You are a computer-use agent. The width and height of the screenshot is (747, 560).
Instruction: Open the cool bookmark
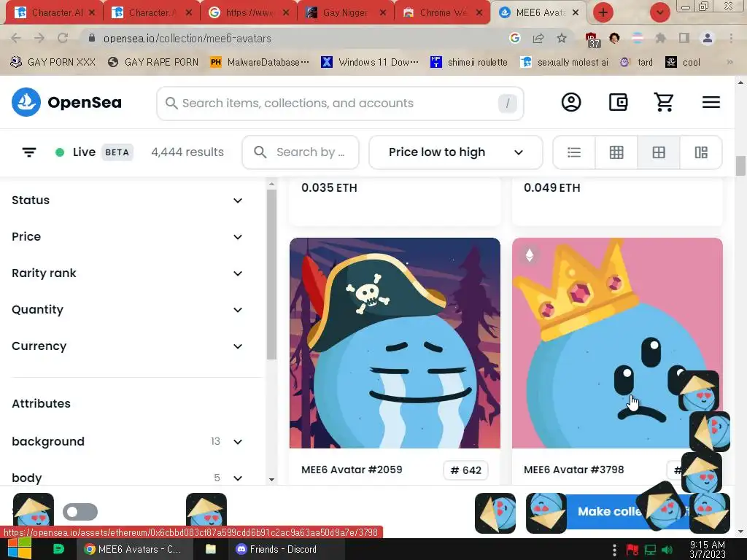pyautogui.click(x=683, y=62)
